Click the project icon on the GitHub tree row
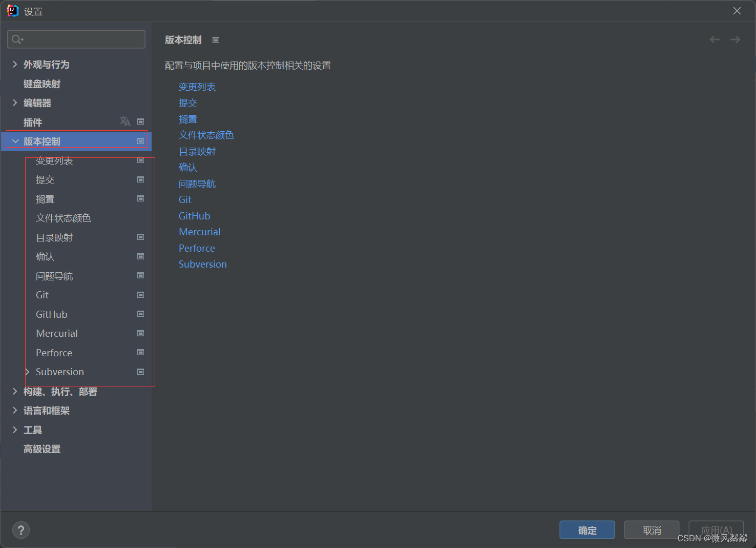This screenshot has height=548, width=756. tap(140, 314)
